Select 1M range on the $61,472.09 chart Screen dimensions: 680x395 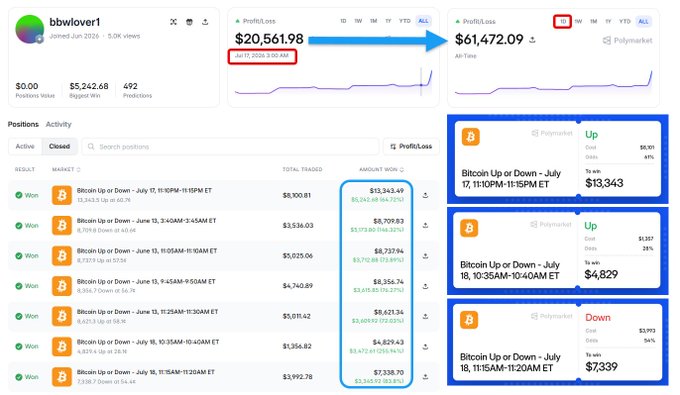point(594,21)
